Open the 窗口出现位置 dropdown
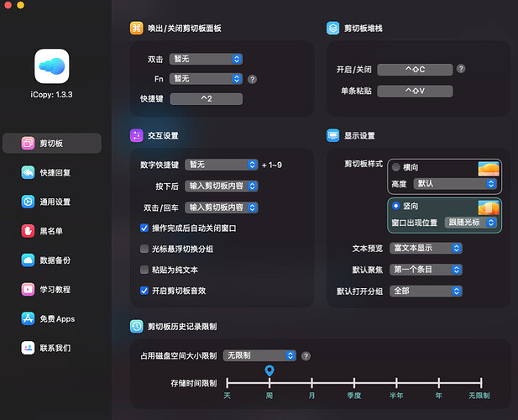The width and height of the screenshot is (518, 420). pyautogui.click(x=471, y=223)
